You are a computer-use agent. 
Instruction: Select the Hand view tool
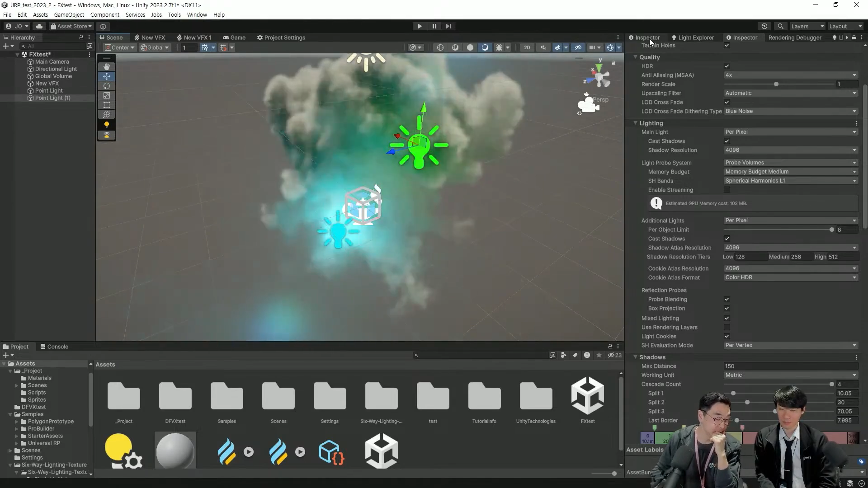pos(107,67)
